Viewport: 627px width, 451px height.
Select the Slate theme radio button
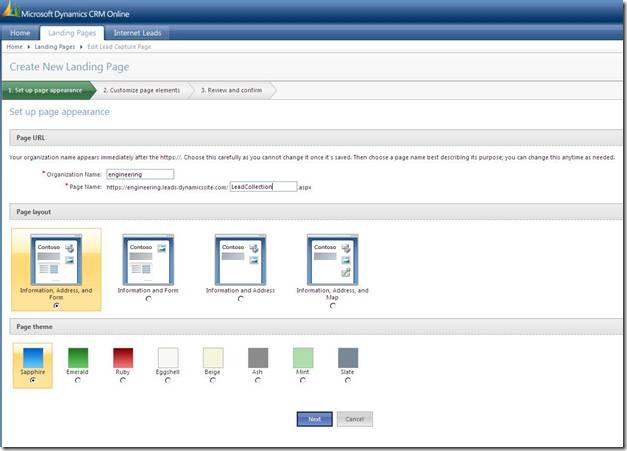347,380
